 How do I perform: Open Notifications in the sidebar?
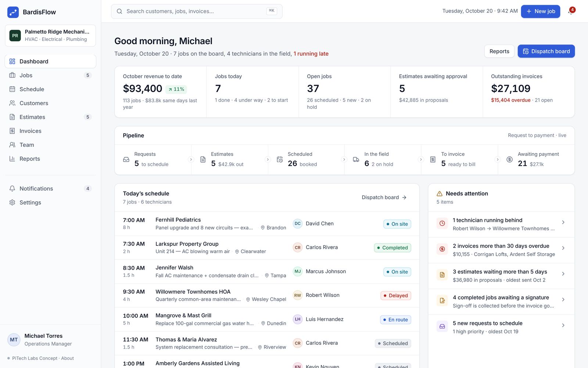coord(50,189)
